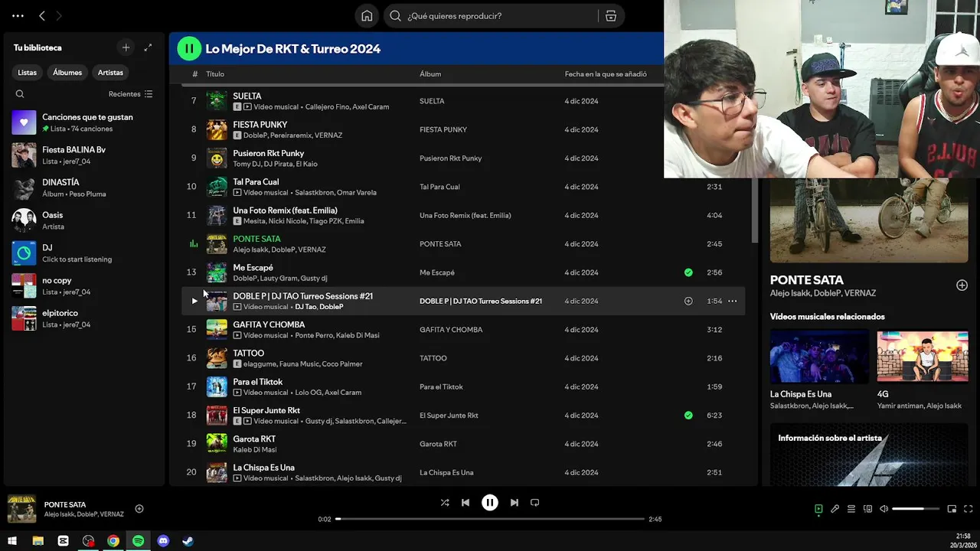This screenshot has width=980, height=551.
Task: Go back with the left arrow
Action: coord(42,16)
